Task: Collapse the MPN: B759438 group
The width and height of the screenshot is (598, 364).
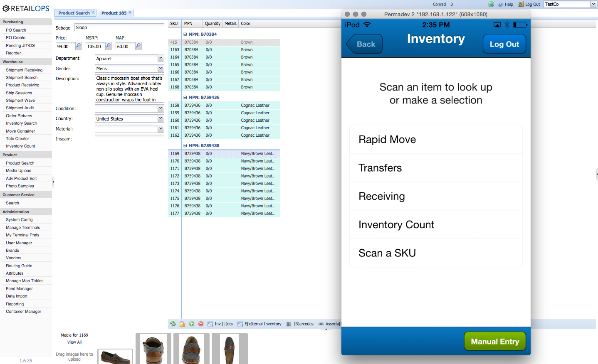Action: tap(185, 146)
